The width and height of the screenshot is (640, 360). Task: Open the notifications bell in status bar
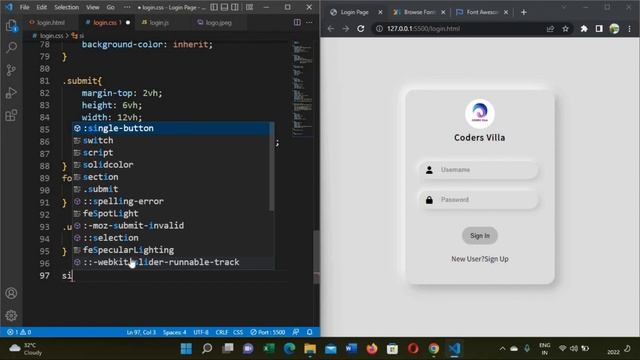309,332
